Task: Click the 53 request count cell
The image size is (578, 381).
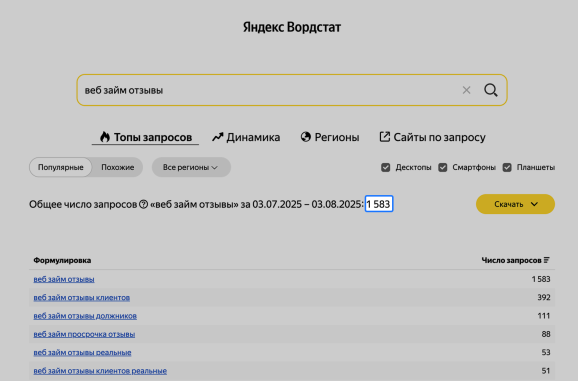Action: click(546, 352)
